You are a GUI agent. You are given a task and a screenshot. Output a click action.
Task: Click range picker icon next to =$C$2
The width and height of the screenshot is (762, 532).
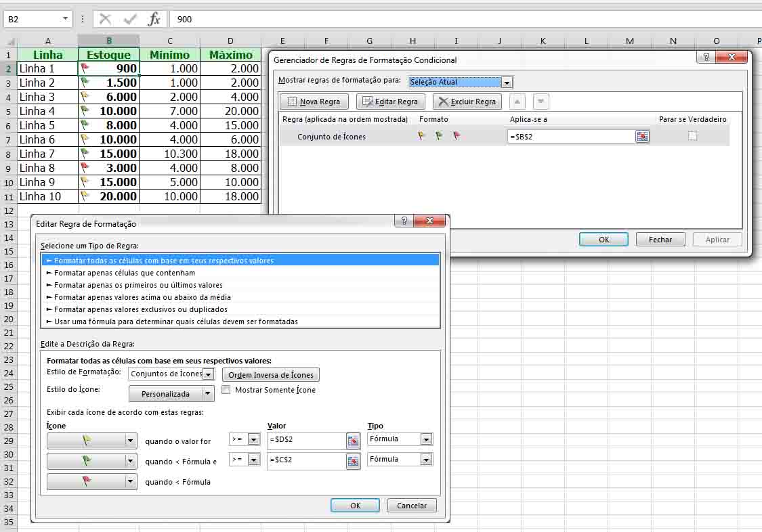coord(353,462)
